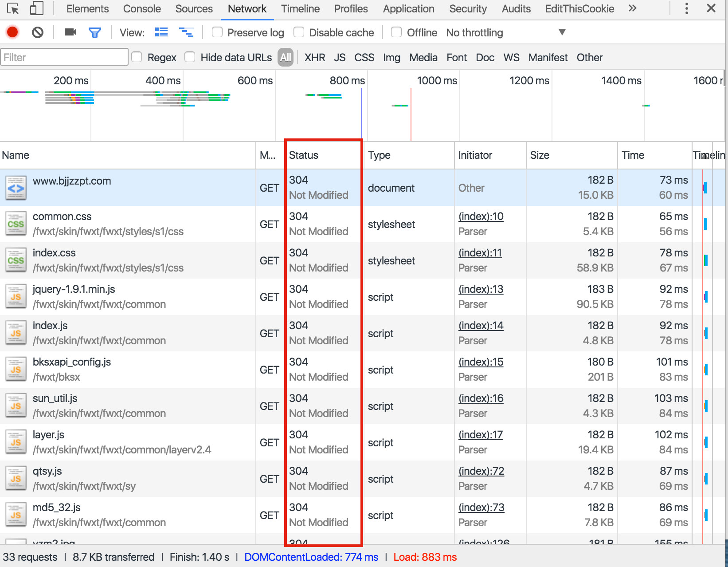Open the (index):10 initiator link
This screenshot has height=567, width=728.
tap(481, 217)
